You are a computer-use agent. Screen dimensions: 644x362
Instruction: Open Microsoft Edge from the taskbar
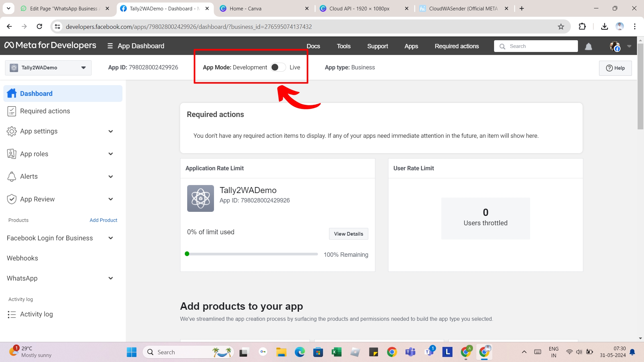(x=300, y=352)
